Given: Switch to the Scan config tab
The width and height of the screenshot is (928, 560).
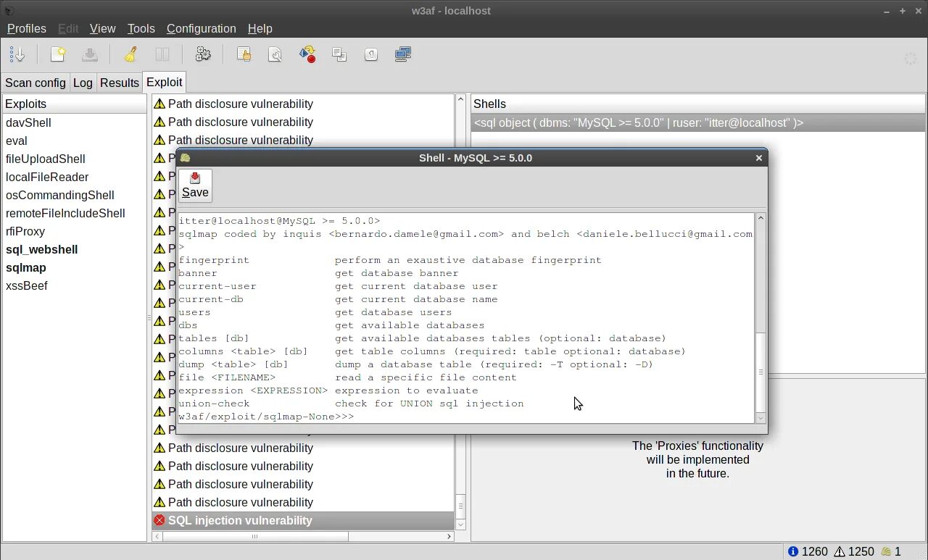Looking at the screenshot, I should pyautogui.click(x=36, y=83).
